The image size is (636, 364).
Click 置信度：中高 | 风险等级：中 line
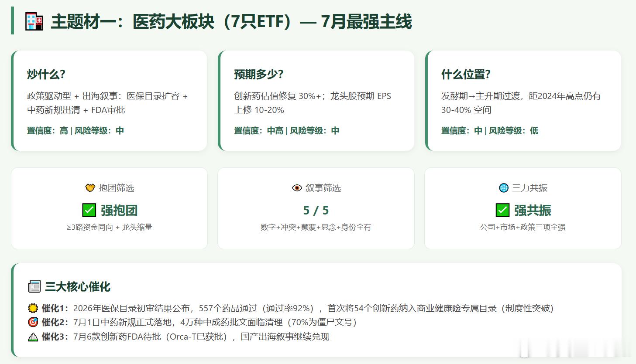[x=286, y=130]
